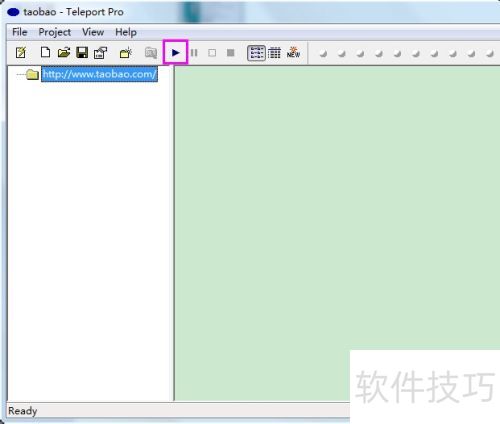Open an existing project file
This screenshot has height=424, width=500.
point(64,53)
